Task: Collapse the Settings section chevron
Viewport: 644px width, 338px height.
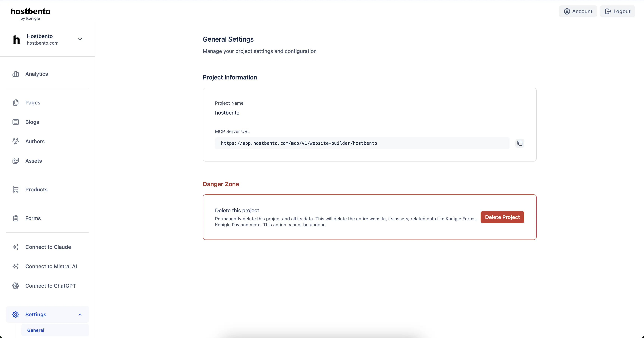Action: tap(80, 314)
